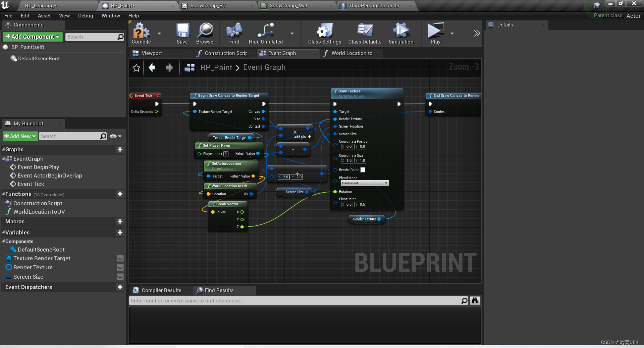Screen dimensions: 644x348
Task: Compile the blueprint
Action: click(141, 33)
